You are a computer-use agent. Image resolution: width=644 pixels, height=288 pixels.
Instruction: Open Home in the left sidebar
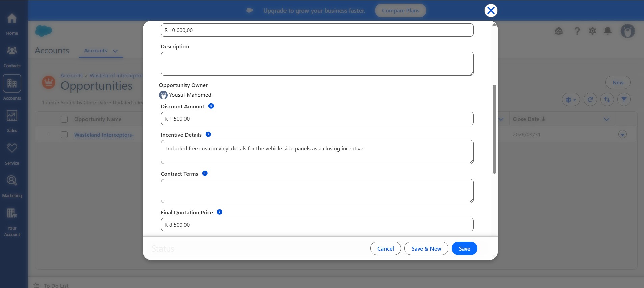[x=12, y=23]
